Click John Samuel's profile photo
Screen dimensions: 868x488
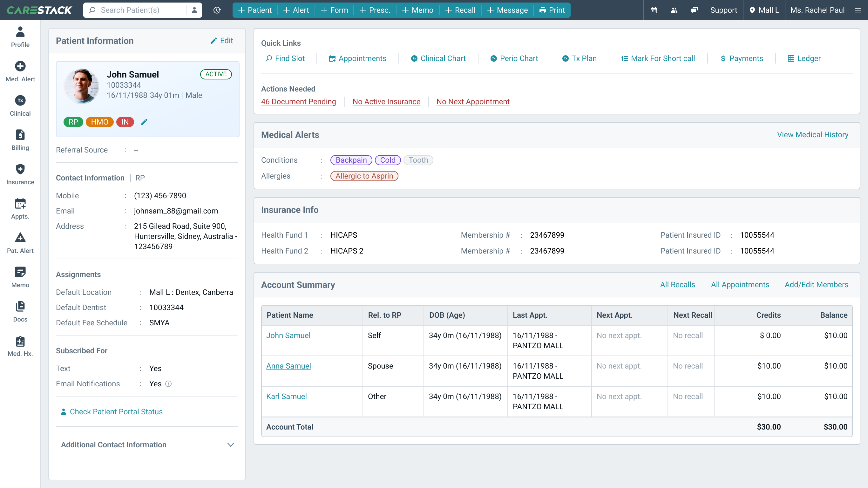click(x=81, y=86)
